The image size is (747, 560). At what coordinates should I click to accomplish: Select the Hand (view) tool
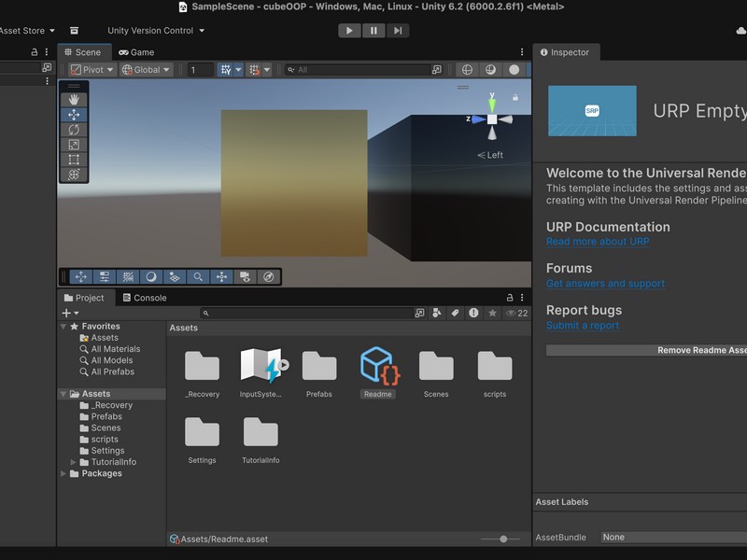pos(74,100)
